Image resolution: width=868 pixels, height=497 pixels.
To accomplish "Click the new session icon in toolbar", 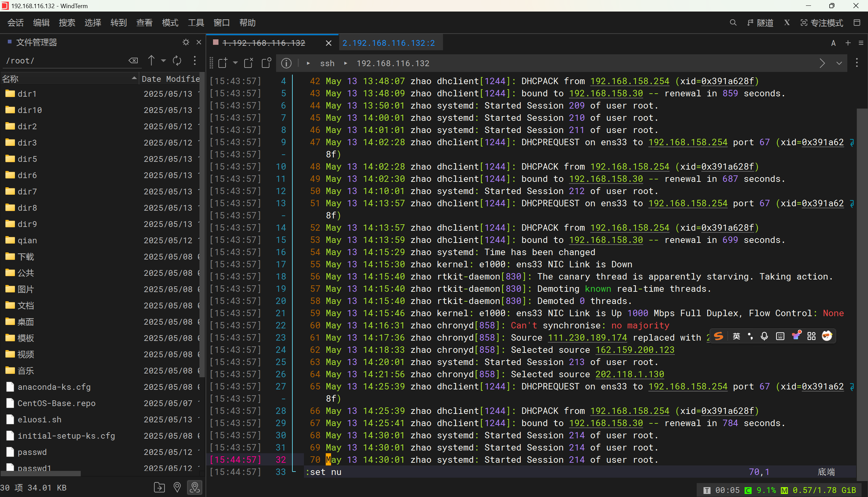I will [x=223, y=63].
